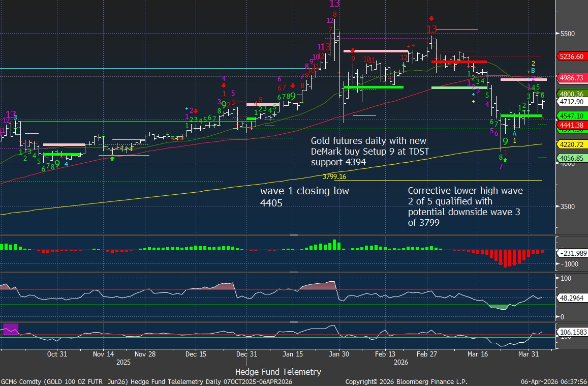Image resolution: width=588 pixels, height=386 pixels.
Task: Click the 3799.16 yellow level label
Action: tap(334, 176)
